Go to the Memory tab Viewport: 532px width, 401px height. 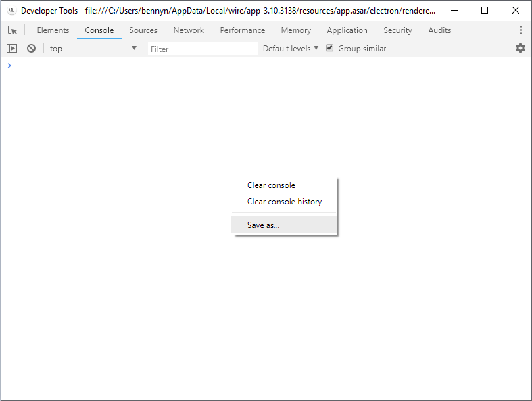[296, 30]
